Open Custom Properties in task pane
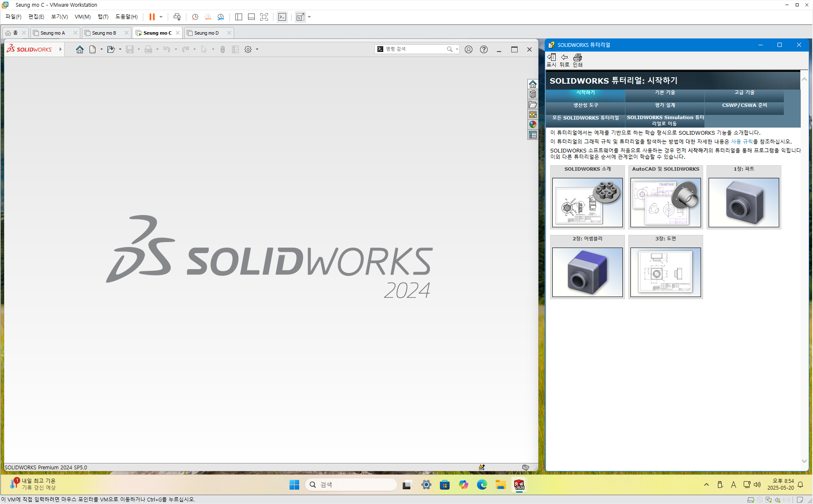 point(533,135)
